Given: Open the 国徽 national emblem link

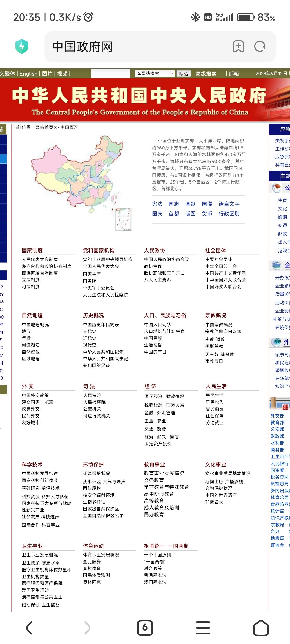Looking at the screenshot, I should point(207,204).
